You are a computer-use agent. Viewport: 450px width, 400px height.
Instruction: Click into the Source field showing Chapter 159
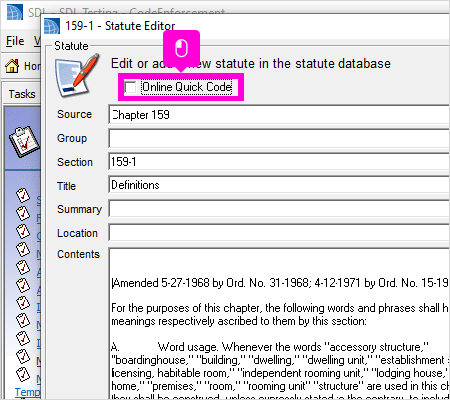point(279,115)
